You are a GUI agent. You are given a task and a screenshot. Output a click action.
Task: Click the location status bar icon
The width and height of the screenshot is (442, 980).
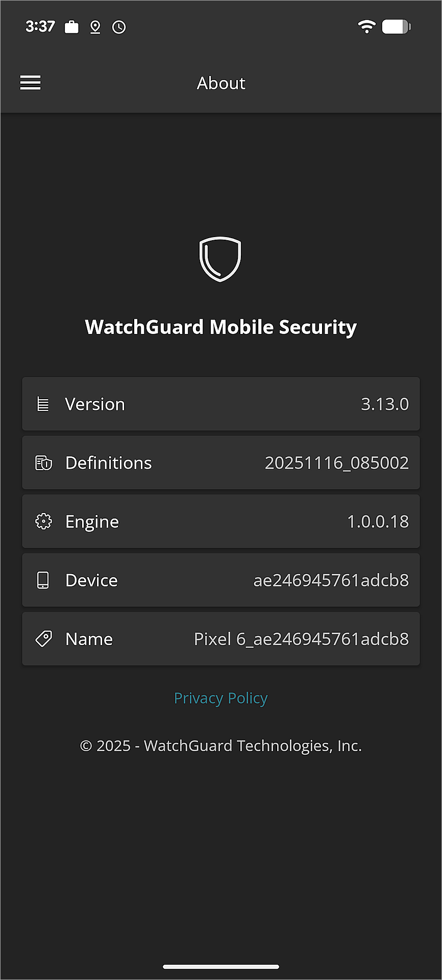pyautogui.click(x=95, y=27)
